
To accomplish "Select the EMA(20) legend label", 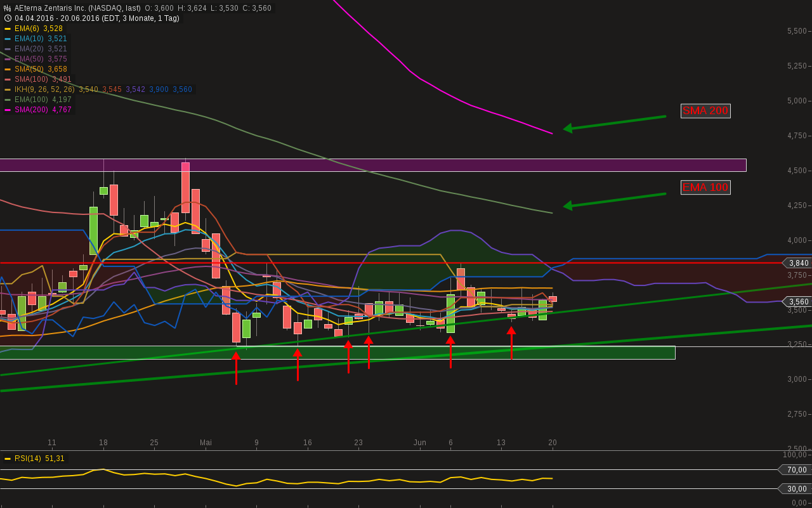I will coord(29,49).
